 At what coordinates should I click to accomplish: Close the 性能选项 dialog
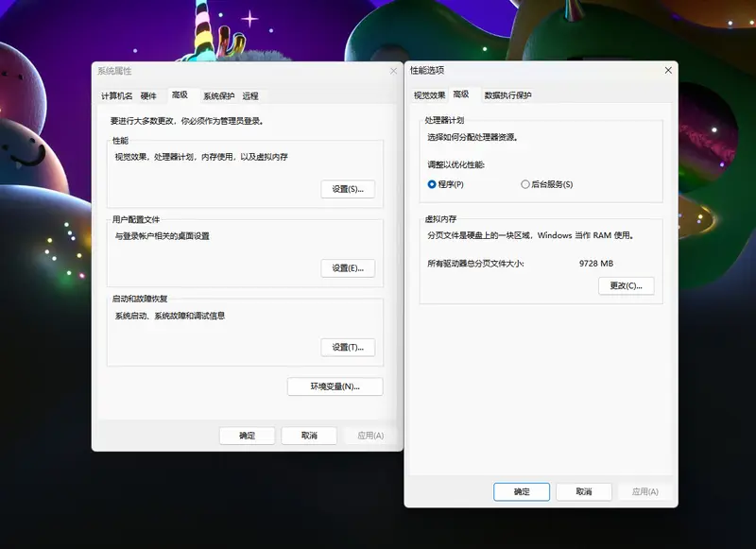pyautogui.click(x=668, y=70)
